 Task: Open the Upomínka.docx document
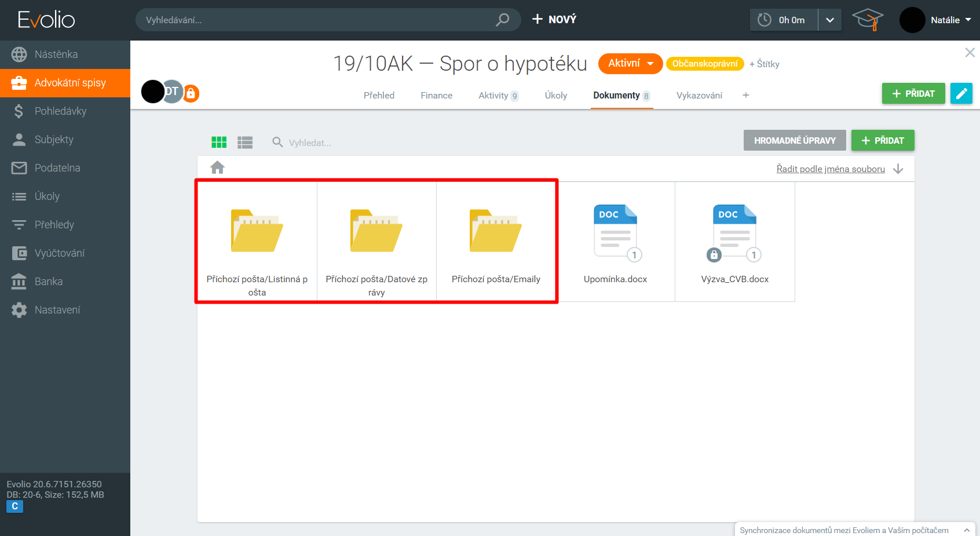615,242
